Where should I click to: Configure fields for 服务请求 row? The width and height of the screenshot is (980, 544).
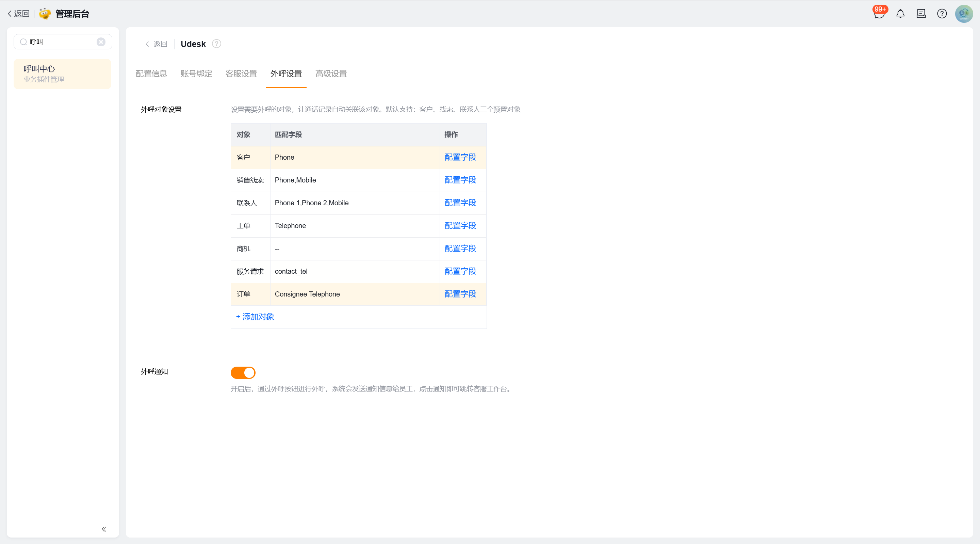[460, 271]
